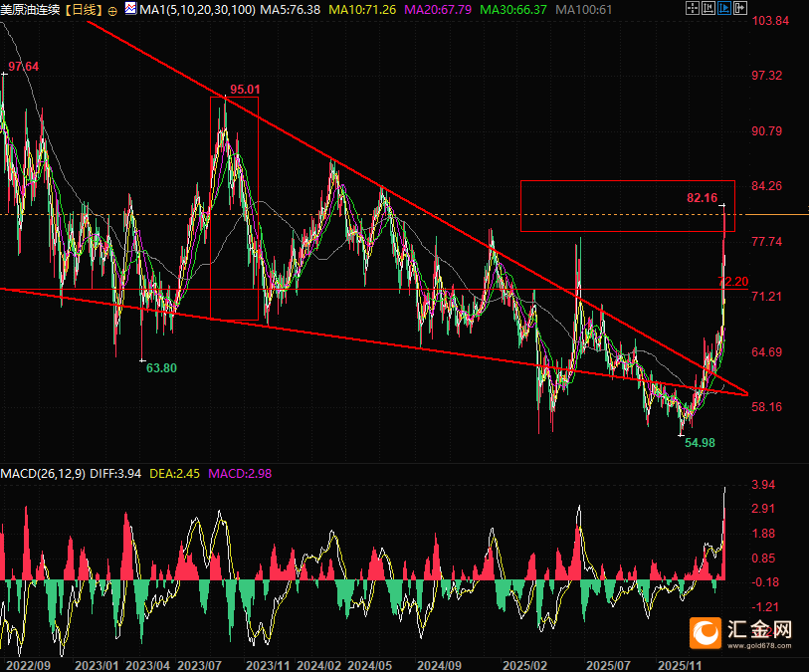
Task: Click the 71.21 price axis value
Action: coord(766,297)
